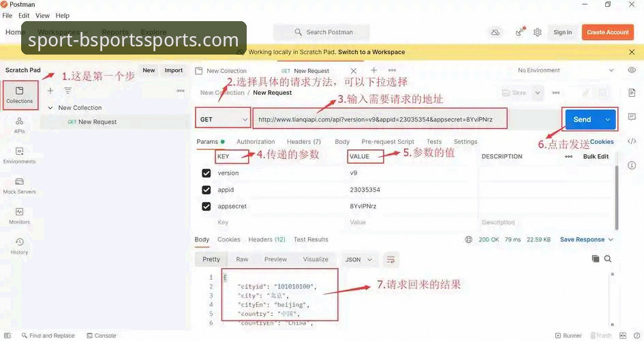Click the environment quick look eye icon
The height and width of the screenshot is (341, 644).
[x=632, y=70]
